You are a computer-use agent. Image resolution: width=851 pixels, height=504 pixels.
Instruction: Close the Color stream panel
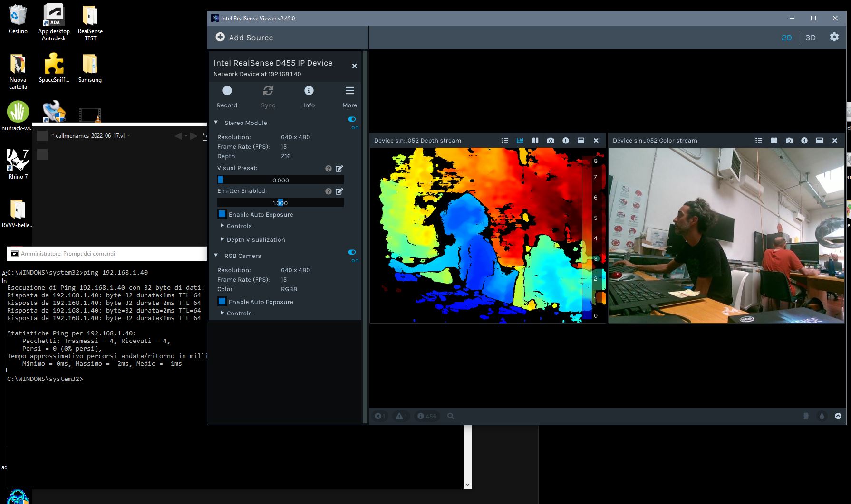(x=835, y=141)
